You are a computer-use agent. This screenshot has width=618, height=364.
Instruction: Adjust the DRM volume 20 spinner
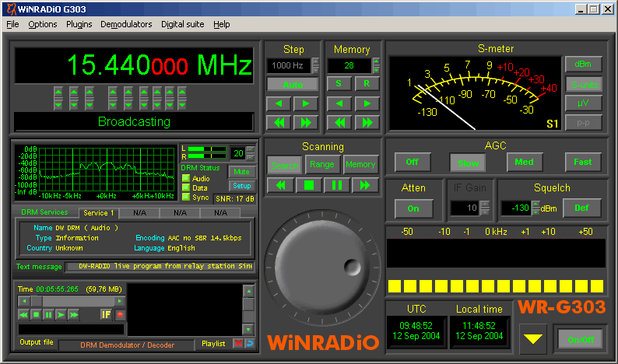pos(251,153)
